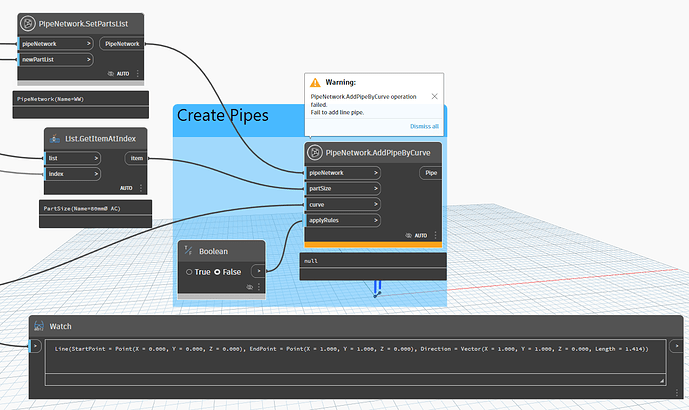This screenshot has width=689, height=410.
Task: Click the null preview output
Action: tap(311, 261)
